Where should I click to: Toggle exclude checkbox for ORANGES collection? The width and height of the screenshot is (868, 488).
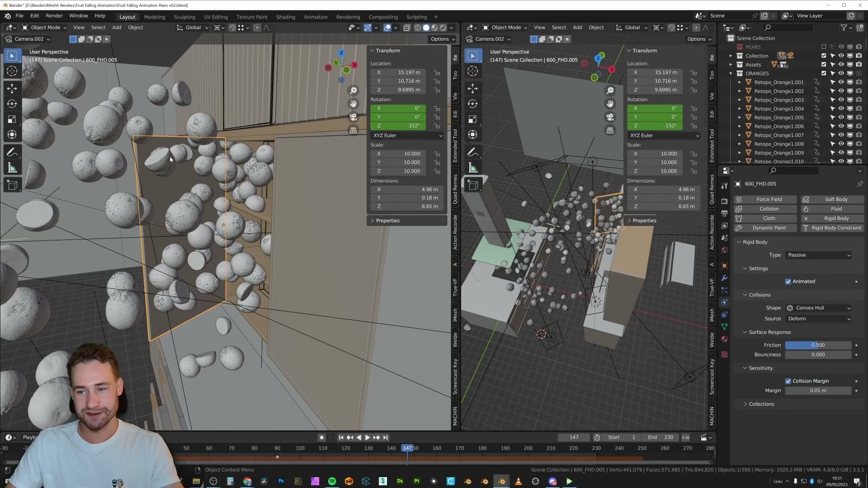[824, 73]
